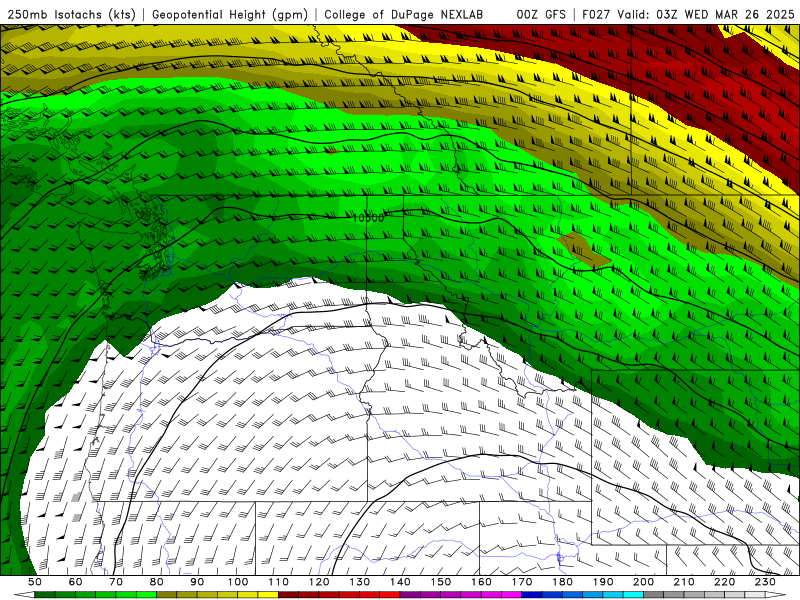This screenshot has width=800, height=600.
Task: Click the '210' legend label
Action: click(684, 582)
